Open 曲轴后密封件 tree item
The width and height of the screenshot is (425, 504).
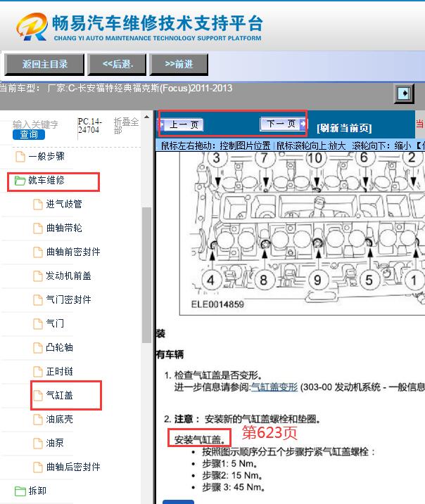(x=73, y=467)
